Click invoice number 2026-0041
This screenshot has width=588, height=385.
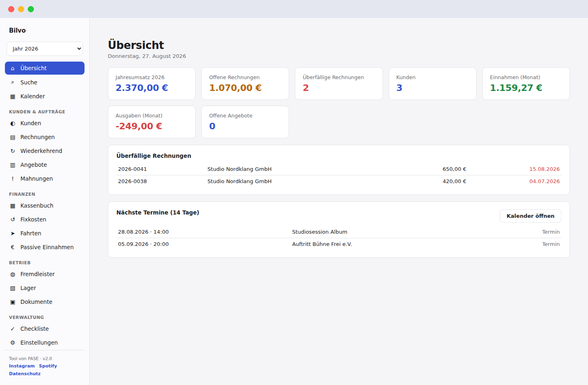point(132,169)
